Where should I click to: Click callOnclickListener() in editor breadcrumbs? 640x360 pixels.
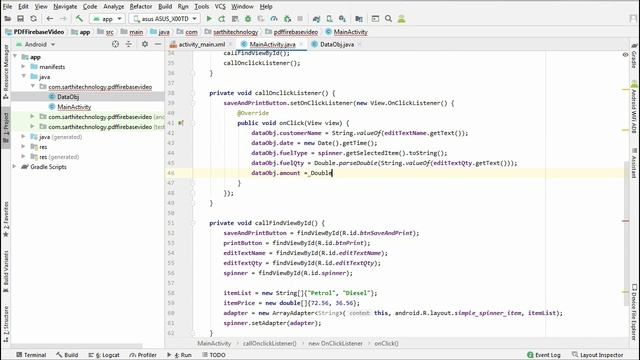[x=269, y=343]
